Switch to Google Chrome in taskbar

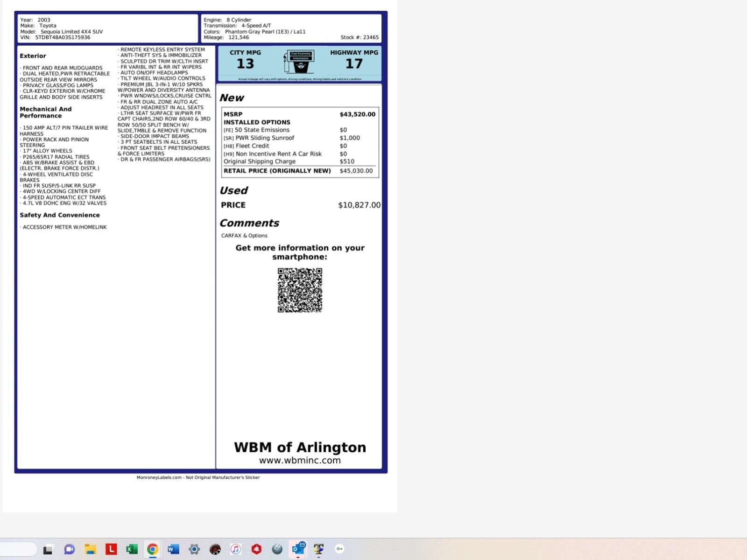coord(152,549)
